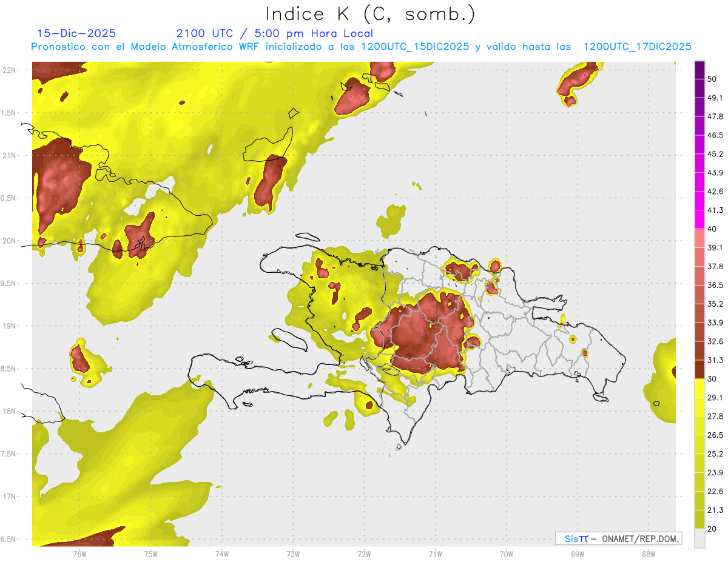Click the "SisTT - ONAMET/REP.DOM." credit box

(618, 538)
